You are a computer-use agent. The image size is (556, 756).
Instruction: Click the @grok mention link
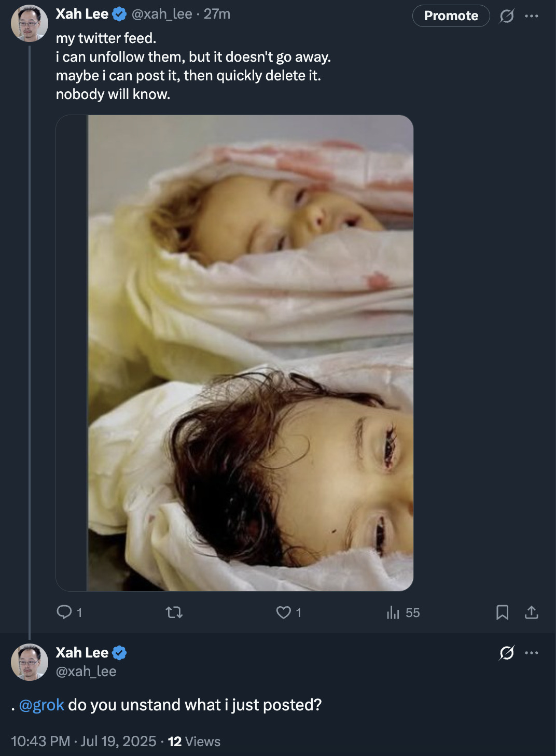pyautogui.click(x=41, y=705)
